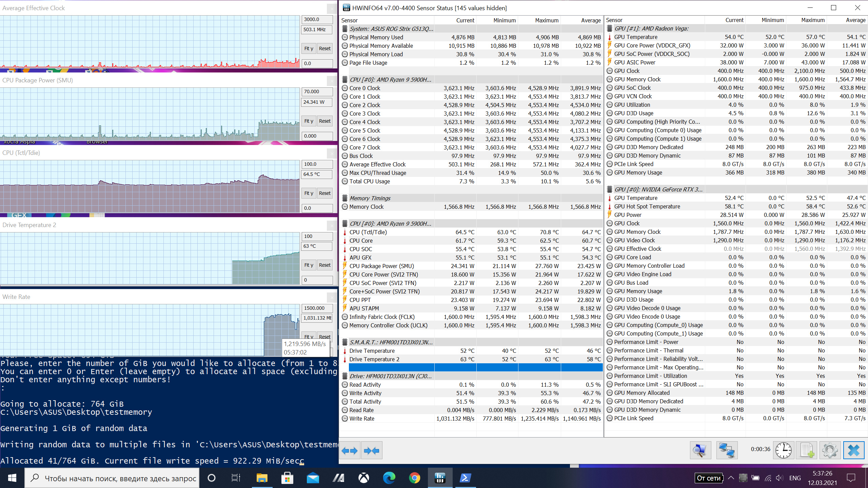Screen dimensions: 868x488
Task: Open Microsoft Store from the taskbar
Action: 287,478
